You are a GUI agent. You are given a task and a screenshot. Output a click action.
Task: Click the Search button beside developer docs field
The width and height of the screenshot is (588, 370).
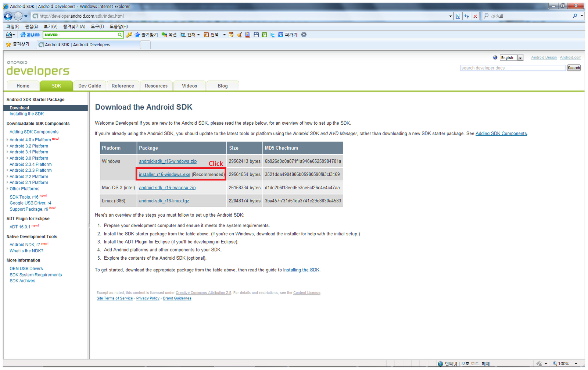[x=574, y=68]
